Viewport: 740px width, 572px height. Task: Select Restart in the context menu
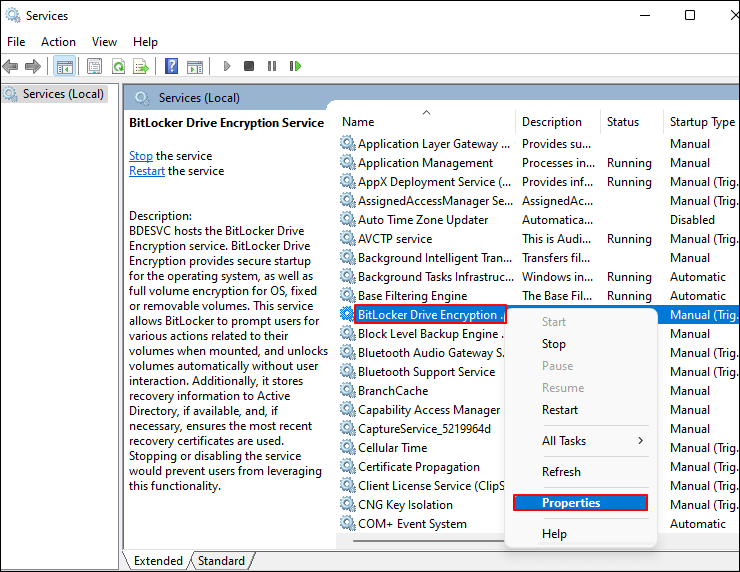click(560, 410)
